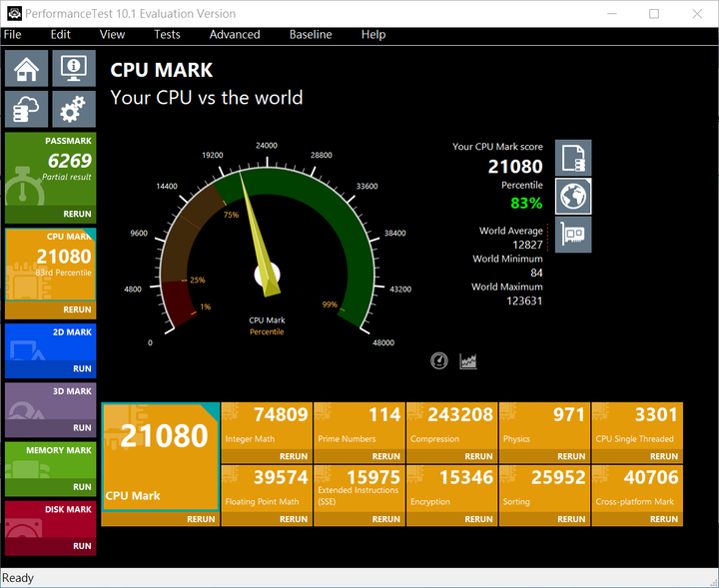Select the Memory Mark tile

point(51,460)
